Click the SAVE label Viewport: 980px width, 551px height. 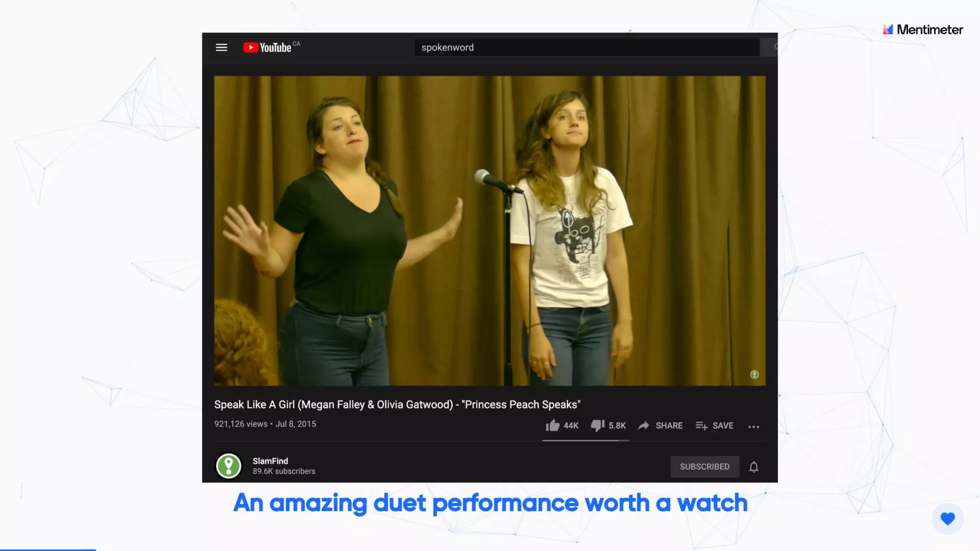point(723,426)
